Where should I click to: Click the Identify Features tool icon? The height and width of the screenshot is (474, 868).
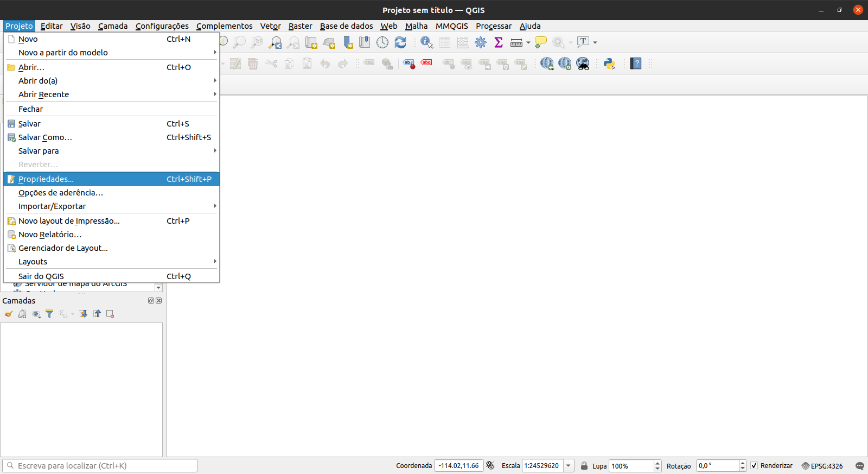427,42
